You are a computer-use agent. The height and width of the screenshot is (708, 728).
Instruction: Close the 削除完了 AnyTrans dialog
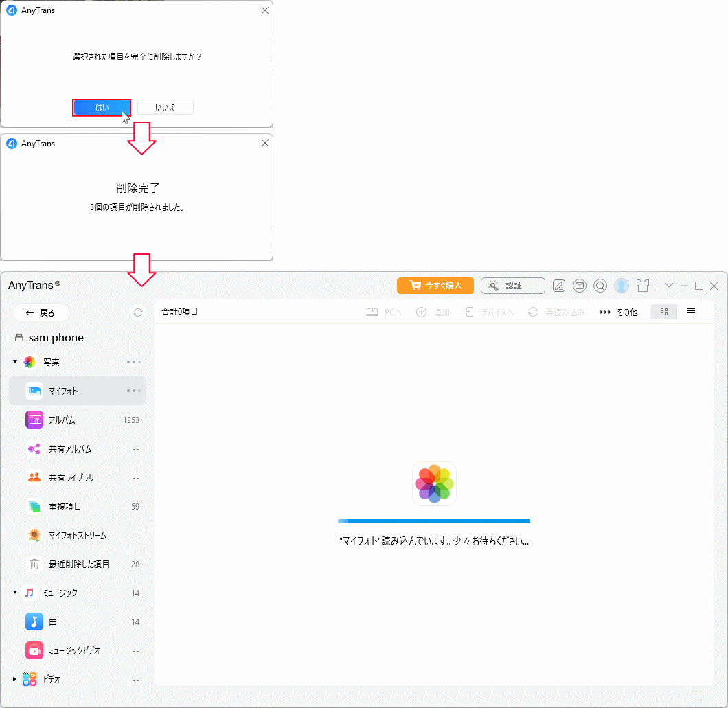265,143
